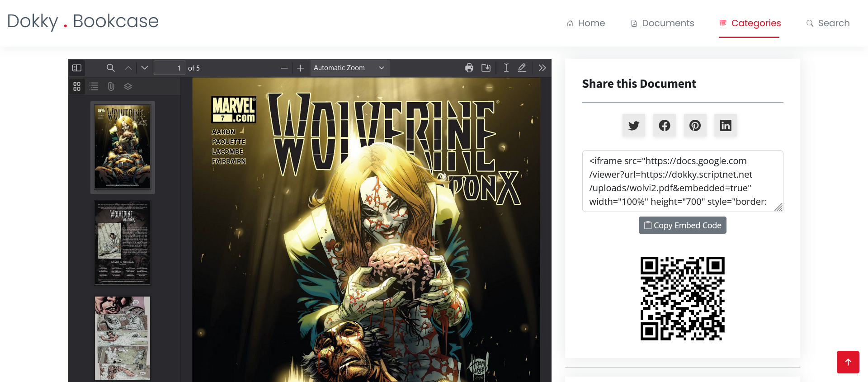This screenshot has width=868, height=382.
Task: Click the QR code image
Action: coord(683,298)
